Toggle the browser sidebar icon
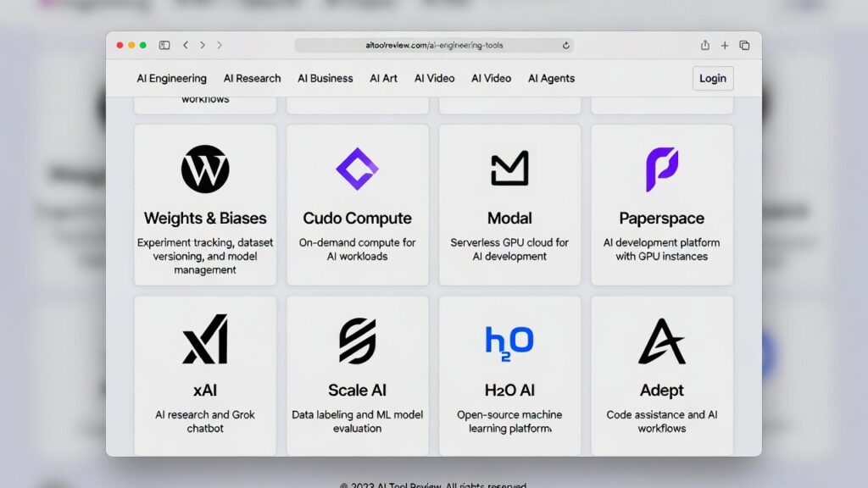The width and height of the screenshot is (868, 488). tap(164, 46)
